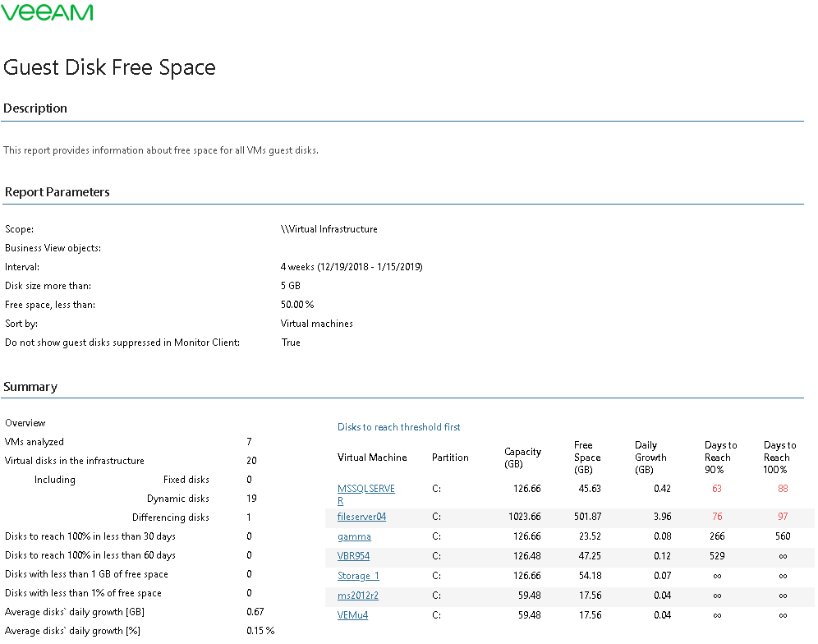Image resolution: width=818 pixels, height=644 pixels.
Task: Open the ms2012r2 machine link
Action: (357, 595)
